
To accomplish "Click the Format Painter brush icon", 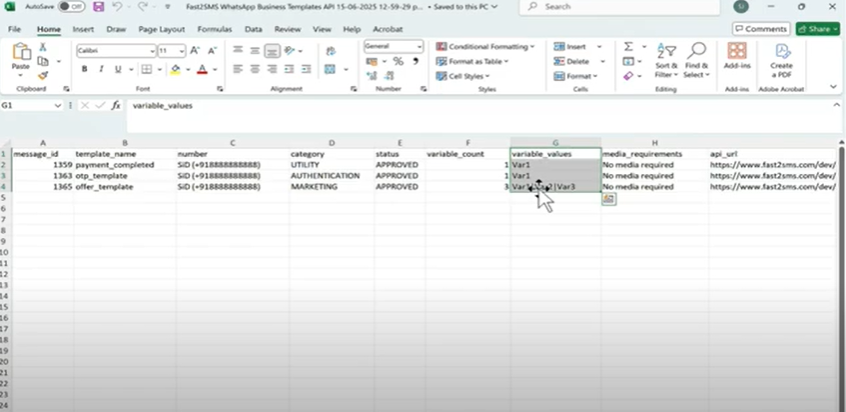I will click(43, 75).
